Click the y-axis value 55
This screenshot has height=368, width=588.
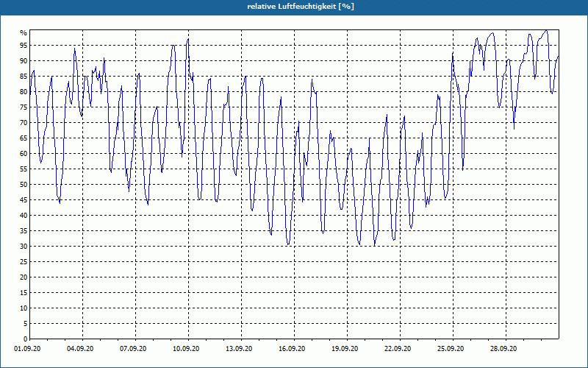[24, 169]
